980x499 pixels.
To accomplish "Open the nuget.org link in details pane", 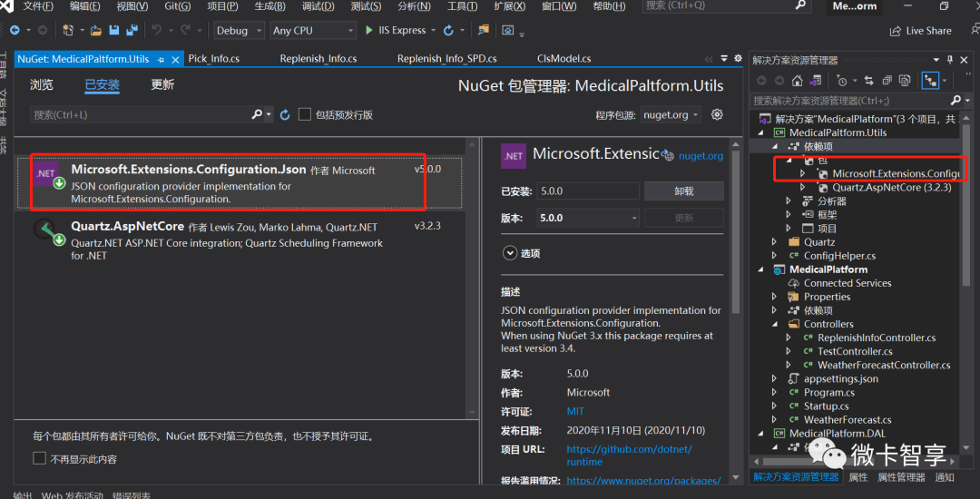I will [701, 156].
